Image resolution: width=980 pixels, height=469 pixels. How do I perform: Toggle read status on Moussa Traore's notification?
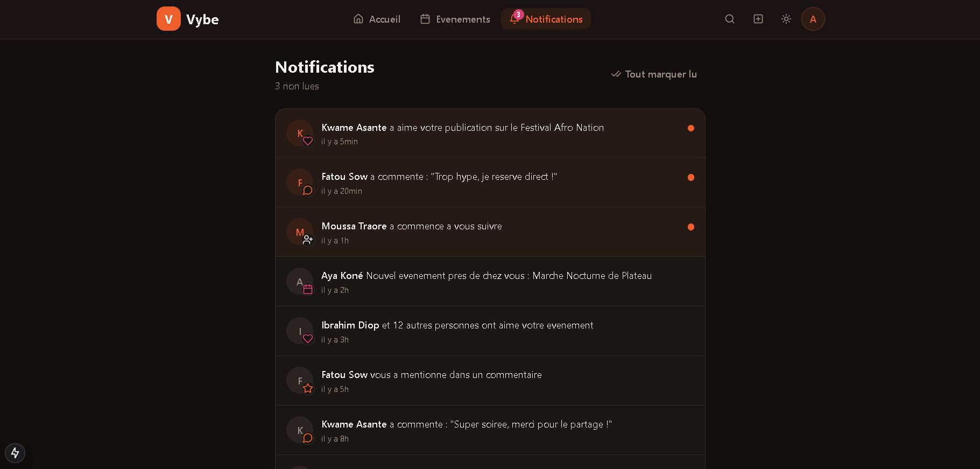[691, 227]
